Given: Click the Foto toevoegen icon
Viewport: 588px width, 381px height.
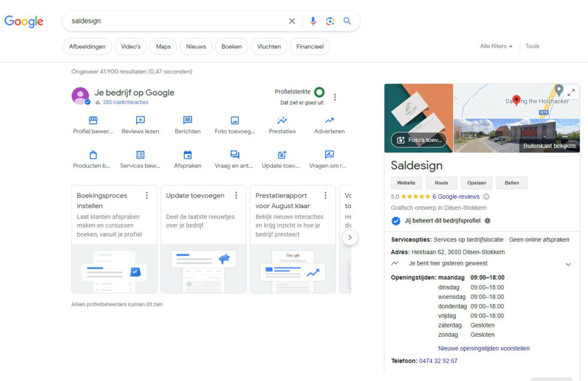Looking at the screenshot, I should pyautogui.click(x=235, y=120).
